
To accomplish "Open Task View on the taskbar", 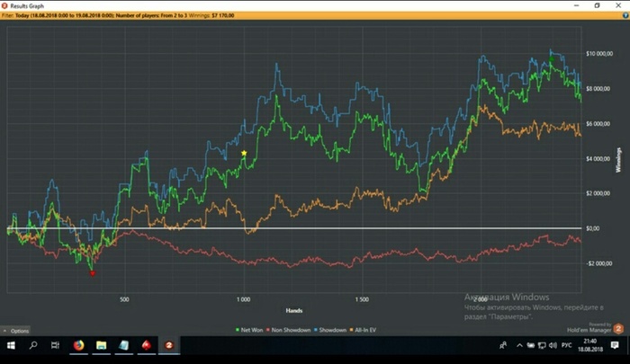I will 55,345.
